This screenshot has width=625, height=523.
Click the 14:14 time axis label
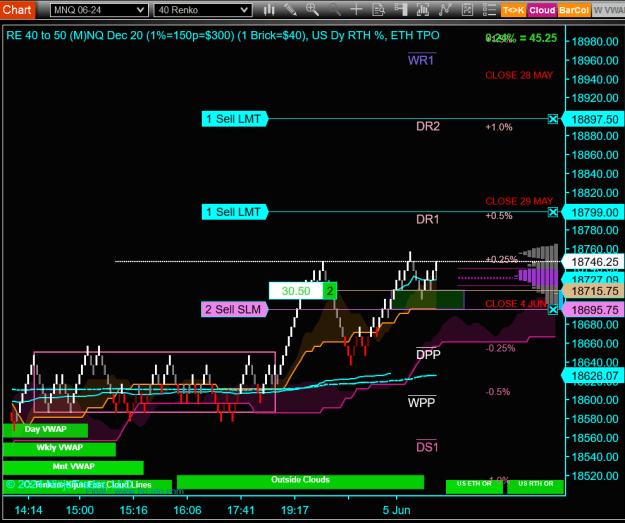28,510
